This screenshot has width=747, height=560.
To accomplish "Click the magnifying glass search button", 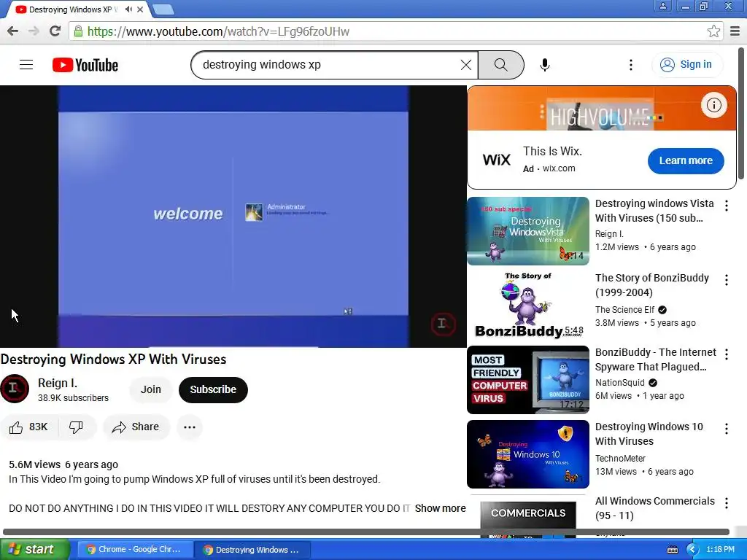I will 500,65.
